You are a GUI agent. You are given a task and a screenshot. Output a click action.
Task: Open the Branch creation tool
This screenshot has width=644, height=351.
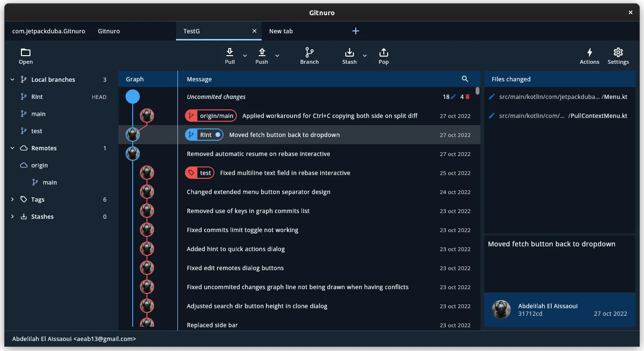pyautogui.click(x=309, y=52)
